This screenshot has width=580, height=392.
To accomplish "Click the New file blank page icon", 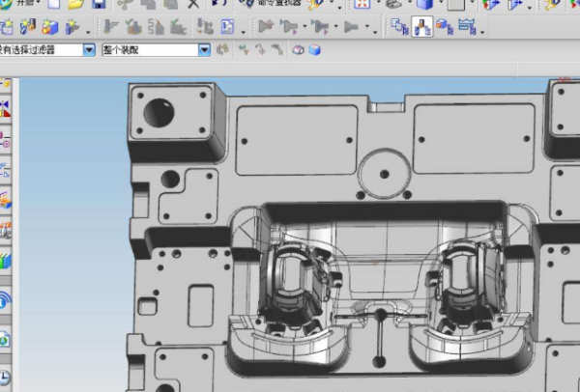I will pyautogui.click(x=53, y=5).
